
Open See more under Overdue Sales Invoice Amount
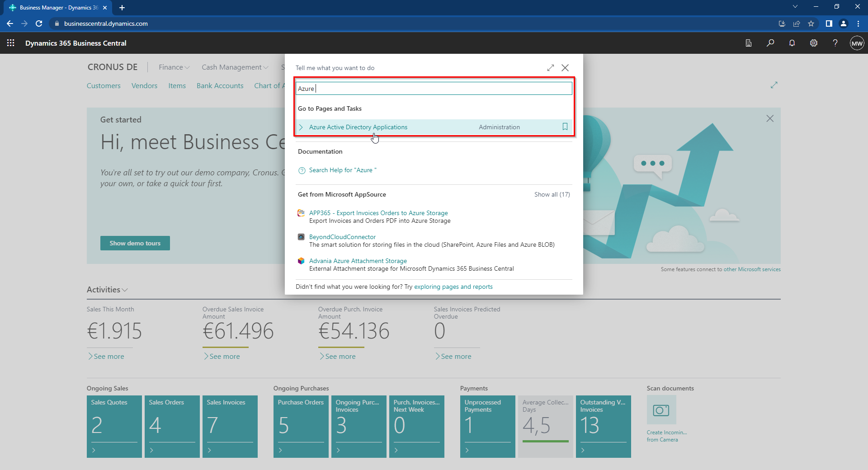pos(222,357)
